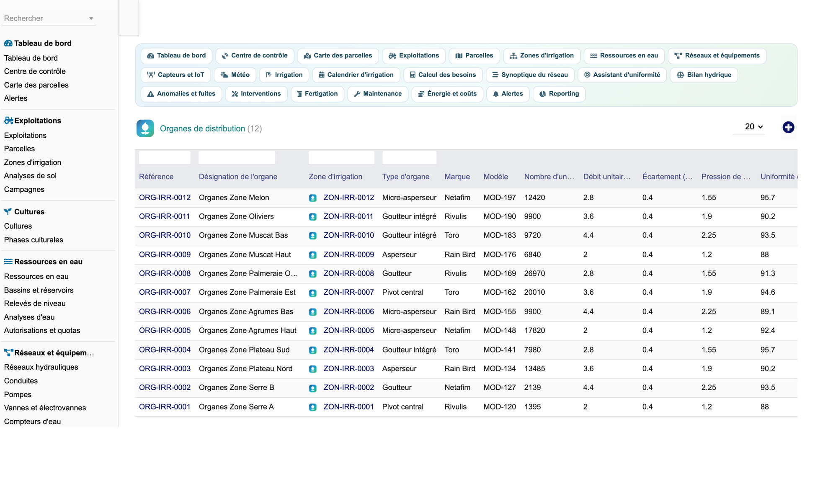815x504 pixels.
Task: Open Synoptique du réseau navigation item
Action: 530,75
